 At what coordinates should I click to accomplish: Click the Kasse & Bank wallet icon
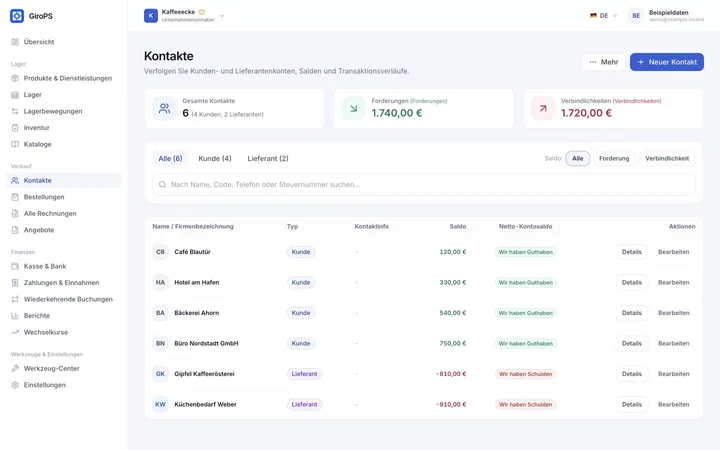[x=15, y=266]
